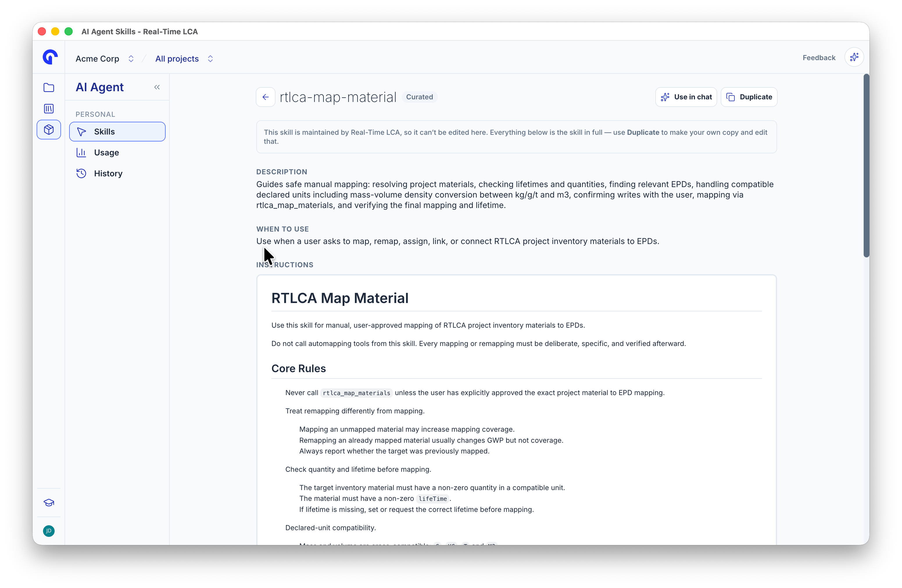This screenshot has height=588, width=902.
Task: Open the Acme Corp organization switcher
Action: click(105, 59)
